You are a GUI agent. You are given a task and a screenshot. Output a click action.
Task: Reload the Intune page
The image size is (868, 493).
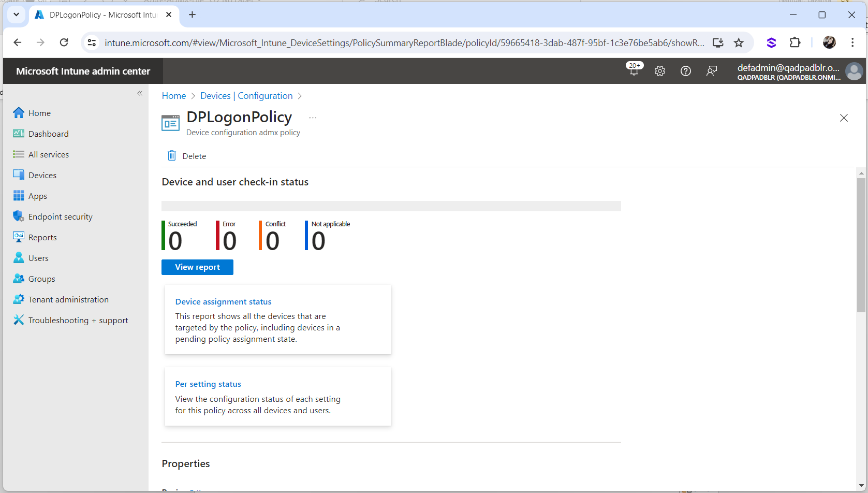(x=64, y=42)
